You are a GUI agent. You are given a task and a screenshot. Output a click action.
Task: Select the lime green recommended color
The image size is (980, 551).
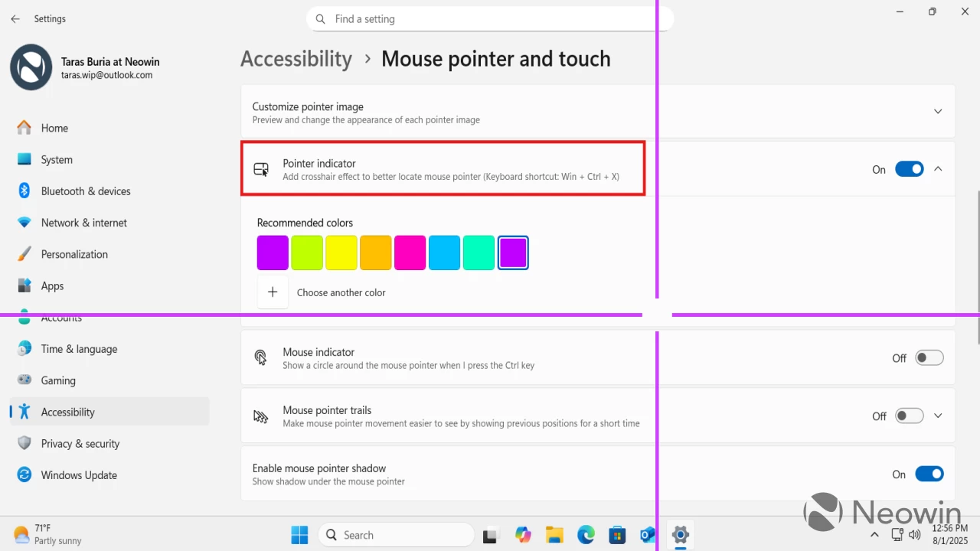coord(307,253)
